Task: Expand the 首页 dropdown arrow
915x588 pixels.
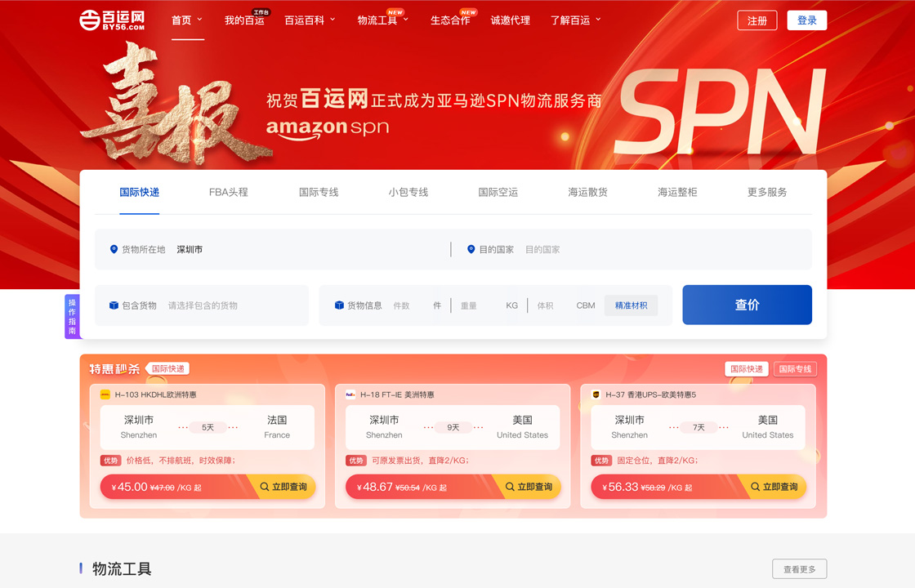Action: tap(199, 20)
